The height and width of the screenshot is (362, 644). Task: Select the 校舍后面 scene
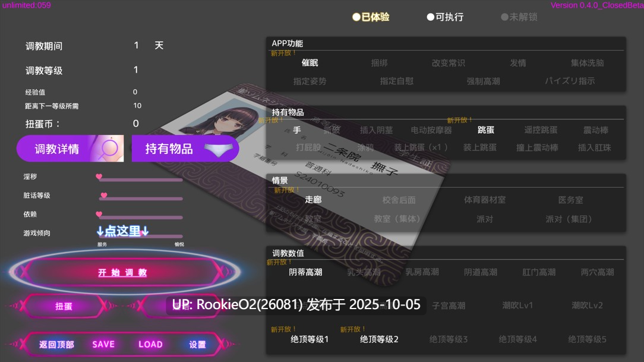[x=399, y=200]
